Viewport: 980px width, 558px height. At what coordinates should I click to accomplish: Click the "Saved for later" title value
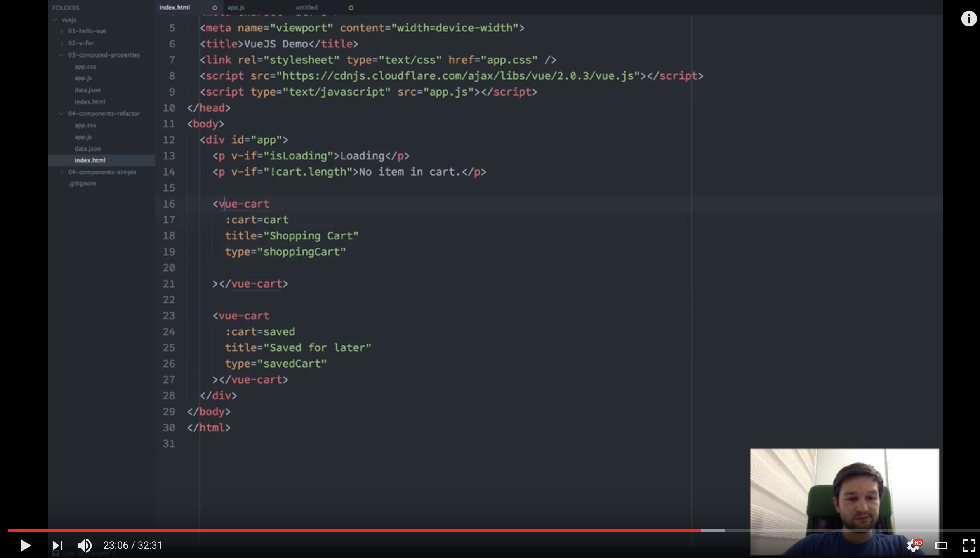(x=317, y=348)
